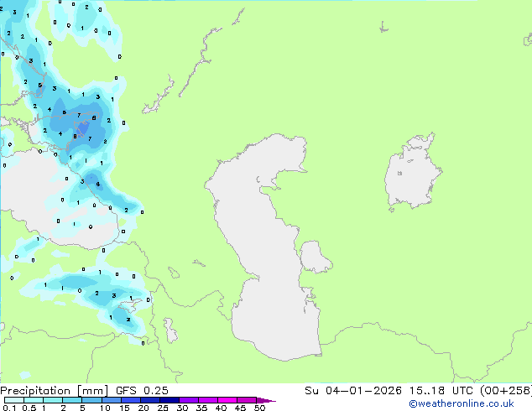532x411 pixels.
Task: Click the Black Sea area on the map
Action: (x=41, y=200)
